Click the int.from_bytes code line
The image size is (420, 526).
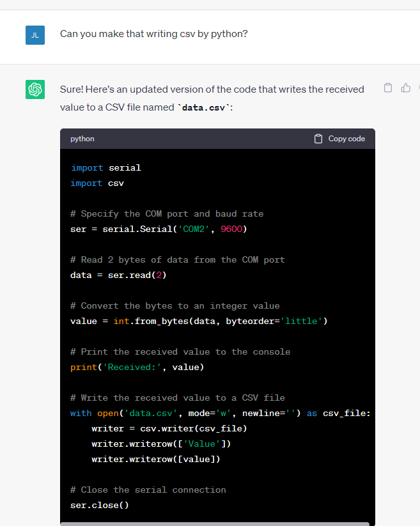(x=199, y=321)
